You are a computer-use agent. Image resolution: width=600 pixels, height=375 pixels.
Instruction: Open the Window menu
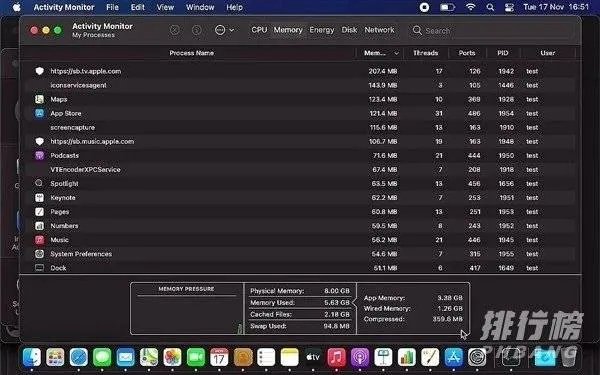coord(200,7)
